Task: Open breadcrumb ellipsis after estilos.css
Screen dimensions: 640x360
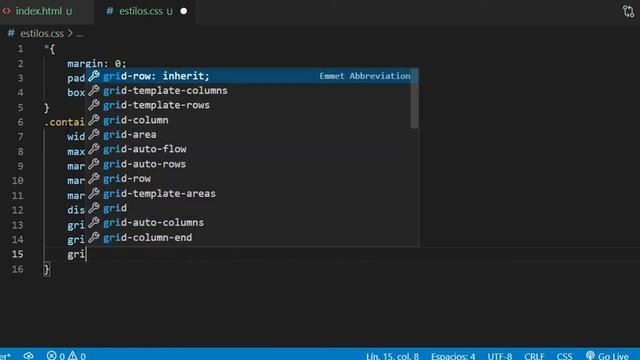Action: (x=80, y=33)
